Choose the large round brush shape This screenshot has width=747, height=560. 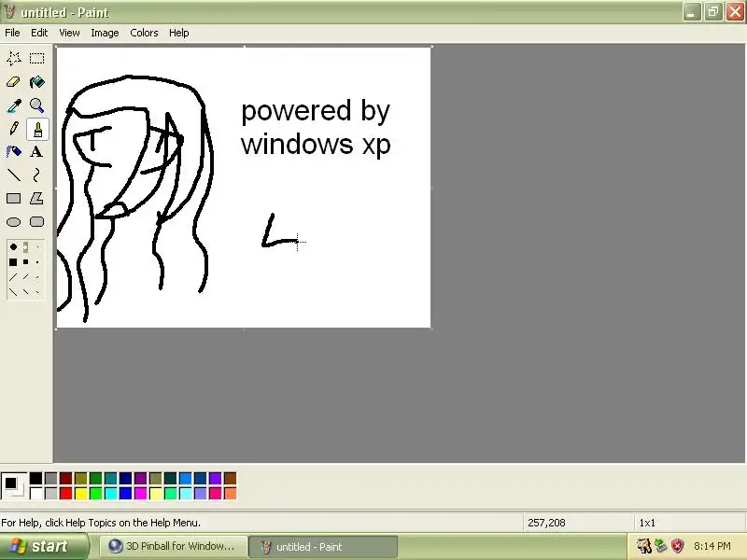click(x=13, y=246)
